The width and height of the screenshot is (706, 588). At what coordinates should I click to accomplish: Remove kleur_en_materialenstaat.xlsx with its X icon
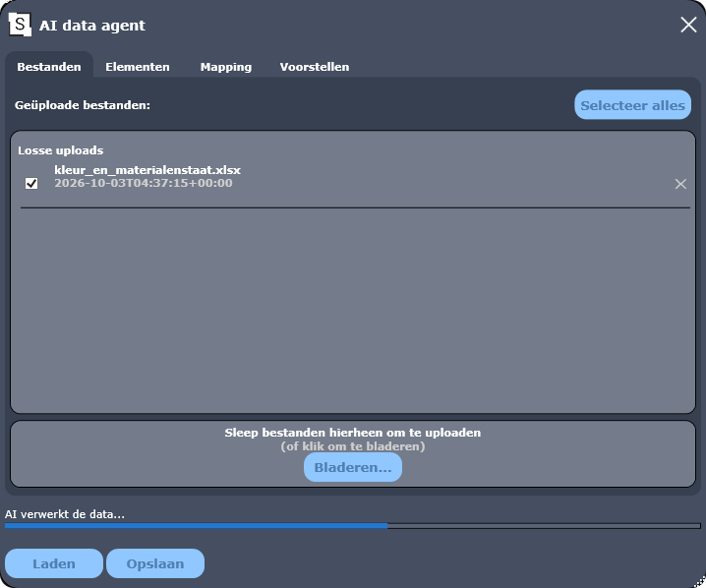click(x=680, y=184)
